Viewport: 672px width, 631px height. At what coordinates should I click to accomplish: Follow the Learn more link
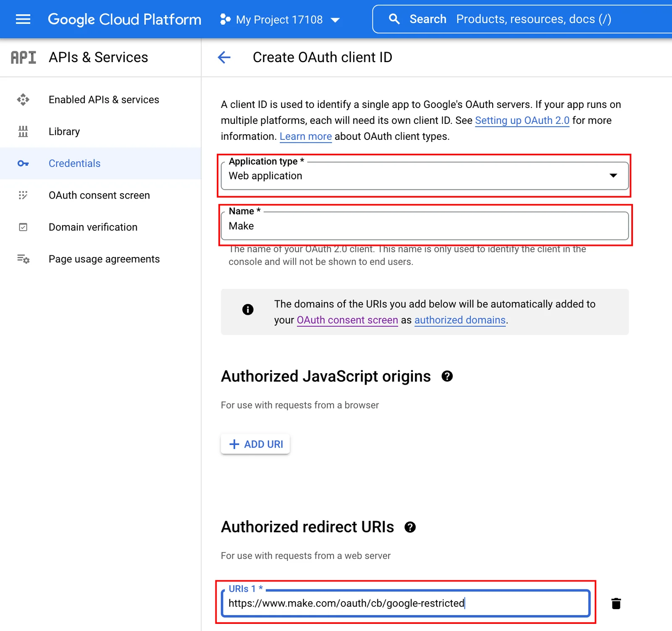(306, 136)
